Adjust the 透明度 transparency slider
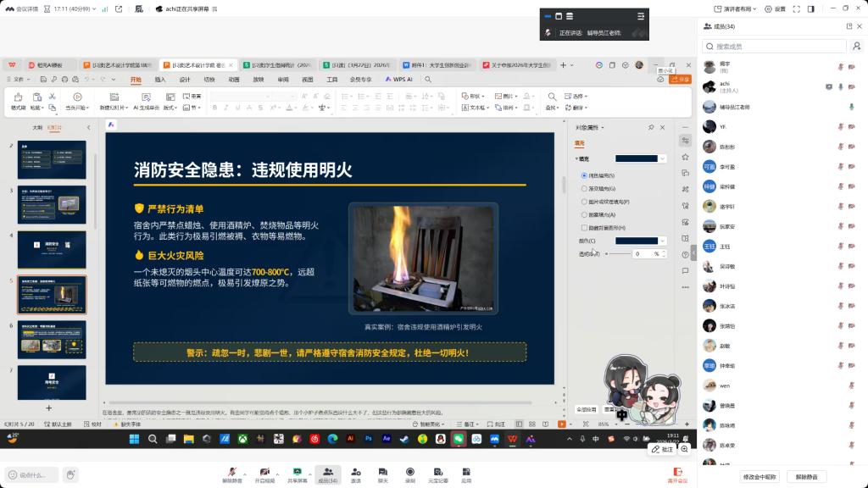Viewport: 868px width, 488px height. coord(617,254)
